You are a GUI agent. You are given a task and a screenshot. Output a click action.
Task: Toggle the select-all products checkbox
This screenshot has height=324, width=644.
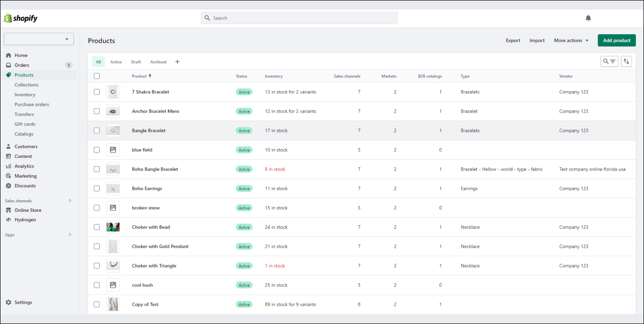coord(97,76)
